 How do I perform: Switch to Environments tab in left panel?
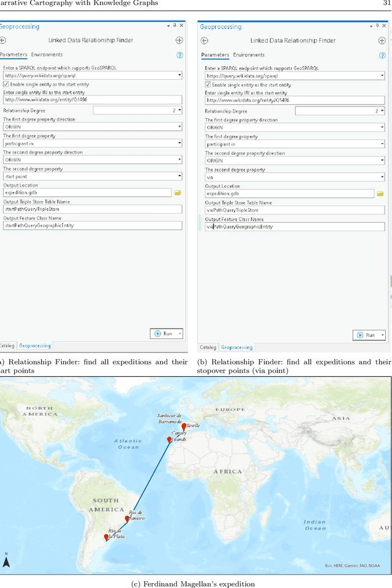pos(47,54)
